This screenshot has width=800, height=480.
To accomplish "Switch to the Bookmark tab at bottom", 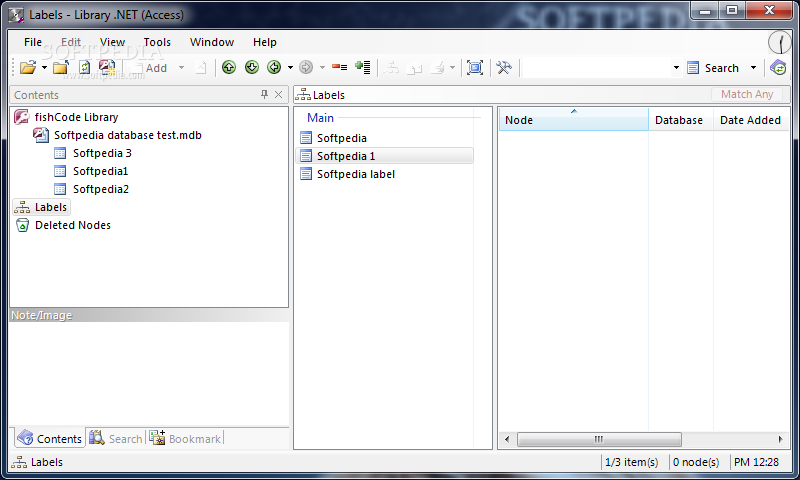I will point(185,438).
